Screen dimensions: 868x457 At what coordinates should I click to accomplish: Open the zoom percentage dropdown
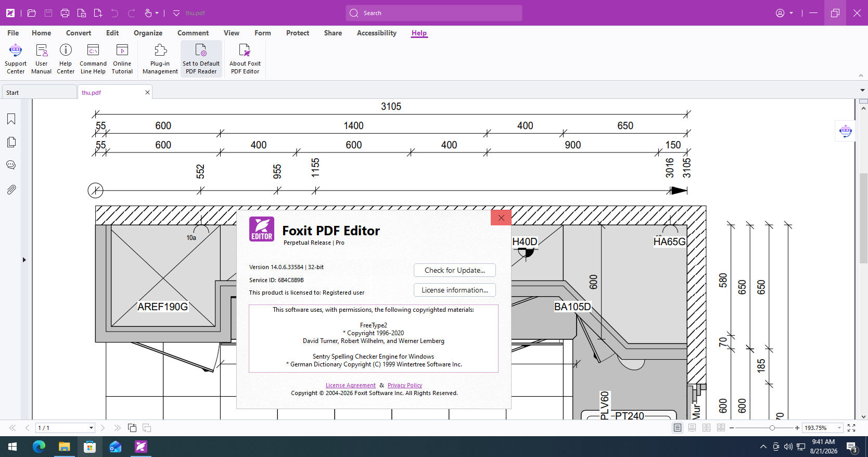pos(839,428)
